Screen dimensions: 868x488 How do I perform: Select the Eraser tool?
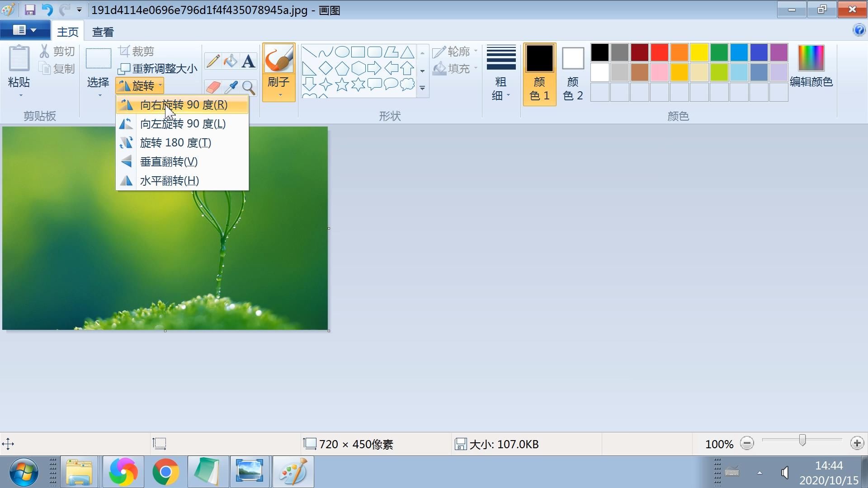click(212, 87)
